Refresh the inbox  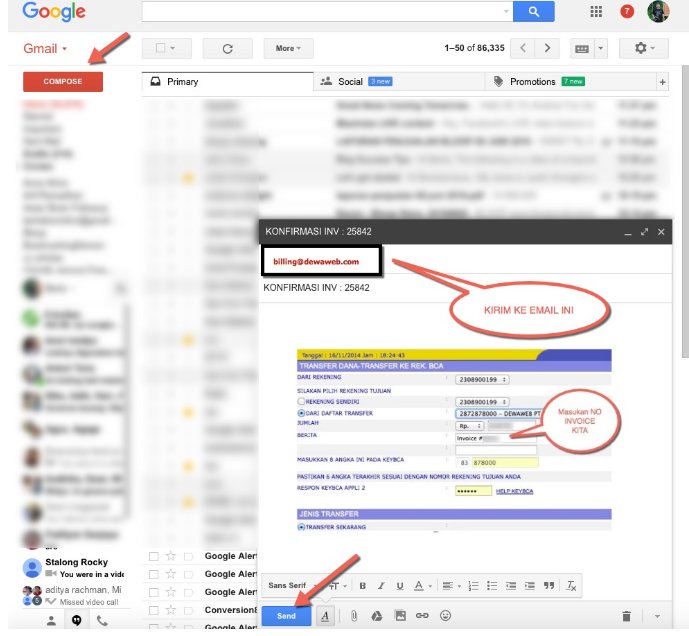[227, 48]
